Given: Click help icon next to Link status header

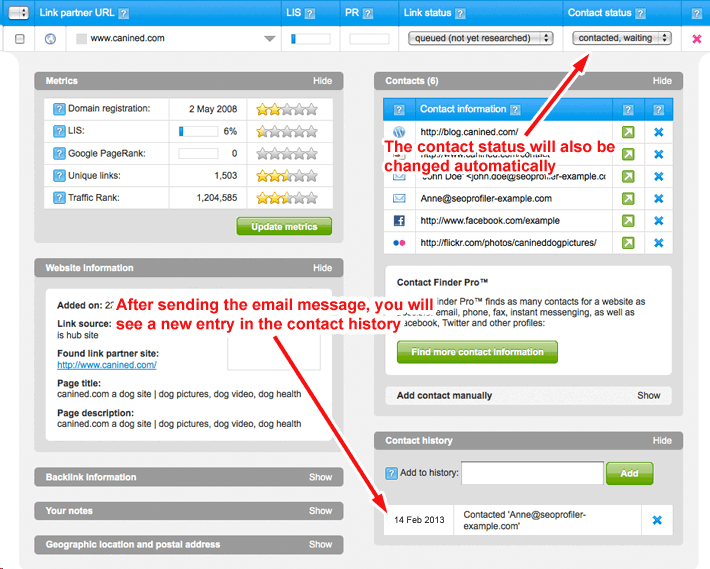Looking at the screenshot, I should point(460,14).
